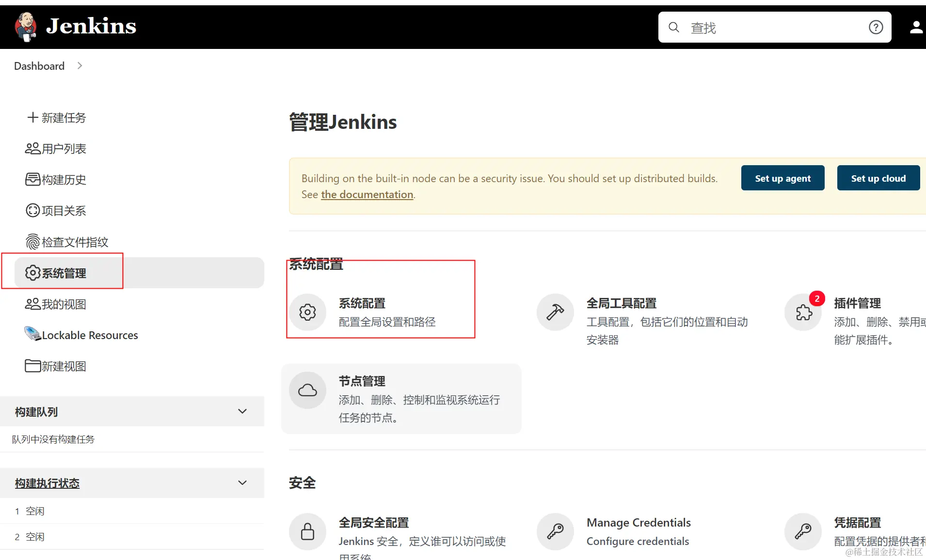Click the search magnifier icon
This screenshot has width=926, height=560.
674,28
